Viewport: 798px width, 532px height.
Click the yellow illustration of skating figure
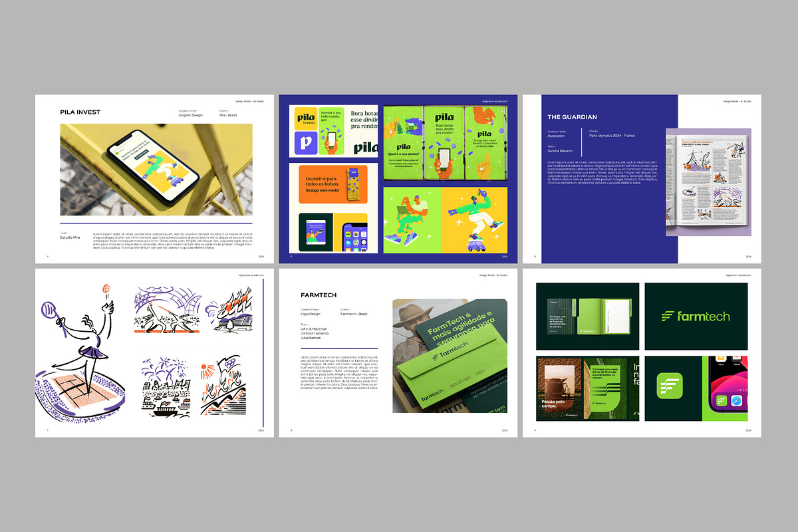click(475, 220)
